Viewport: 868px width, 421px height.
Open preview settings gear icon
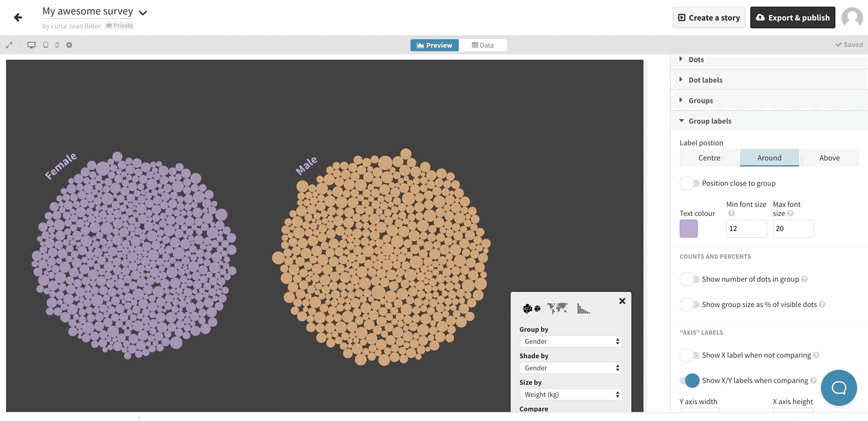69,45
